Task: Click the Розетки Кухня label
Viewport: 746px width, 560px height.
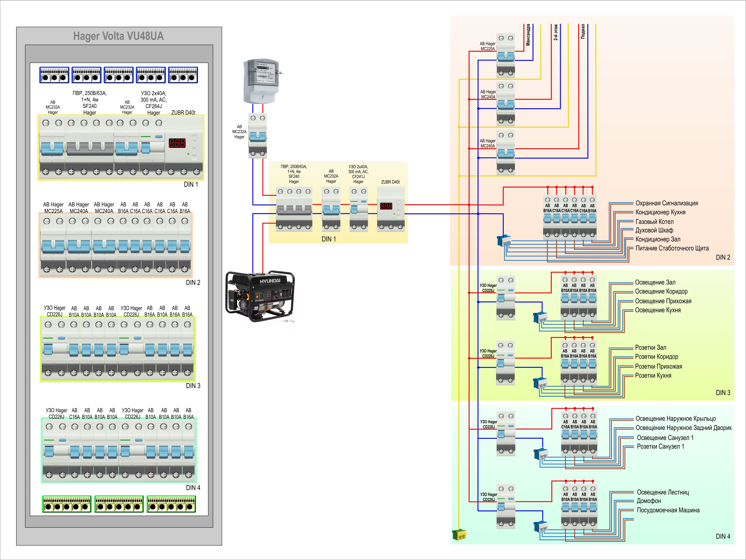Action: pos(653,375)
